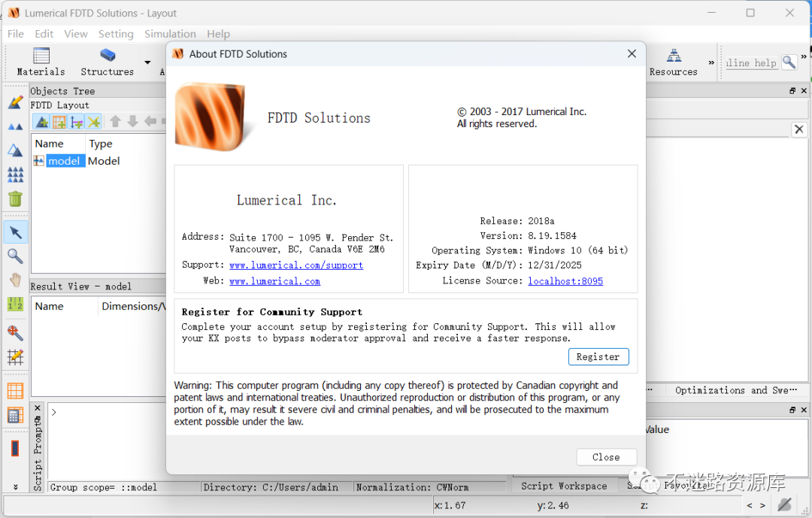812x518 pixels.
Task: Open the View menu
Action: coord(76,34)
